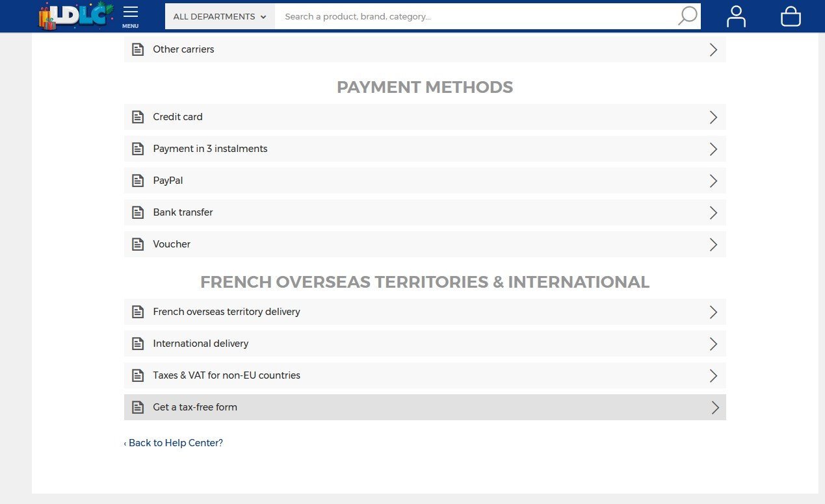
Task: Open the Voucher help article
Action: 425,244
